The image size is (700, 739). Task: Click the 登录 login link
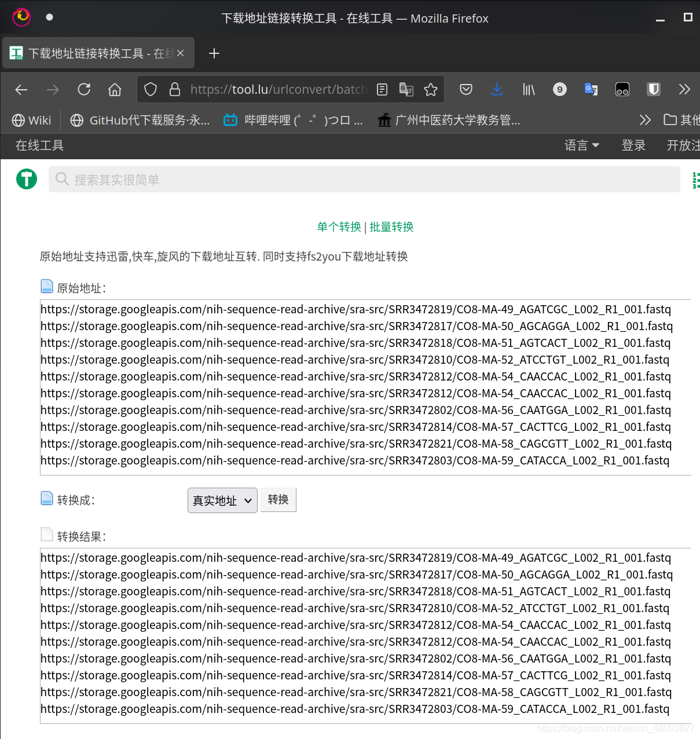(x=633, y=145)
